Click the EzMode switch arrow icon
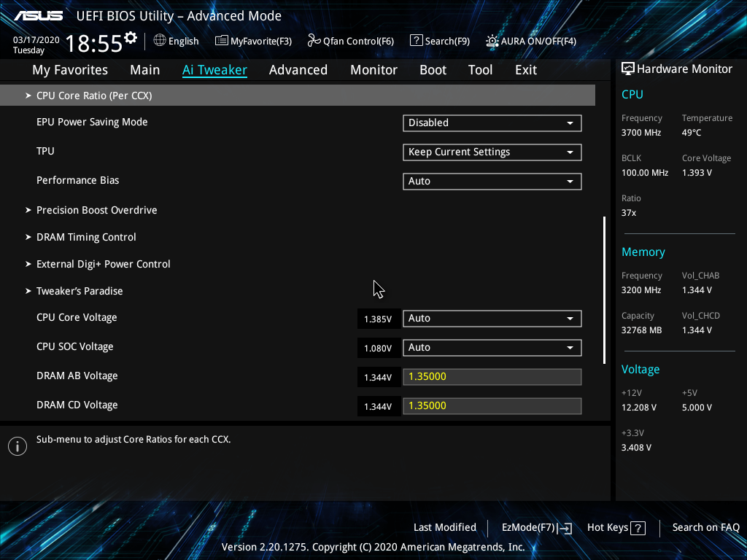 pyautogui.click(x=565, y=528)
